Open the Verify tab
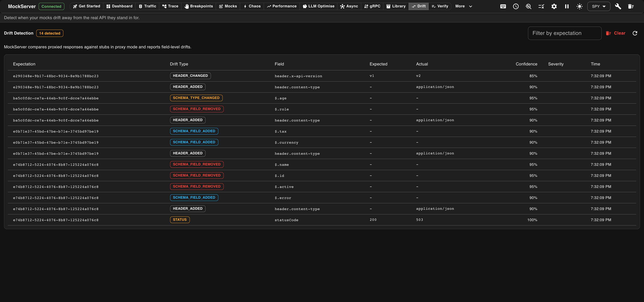 pyautogui.click(x=440, y=6)
